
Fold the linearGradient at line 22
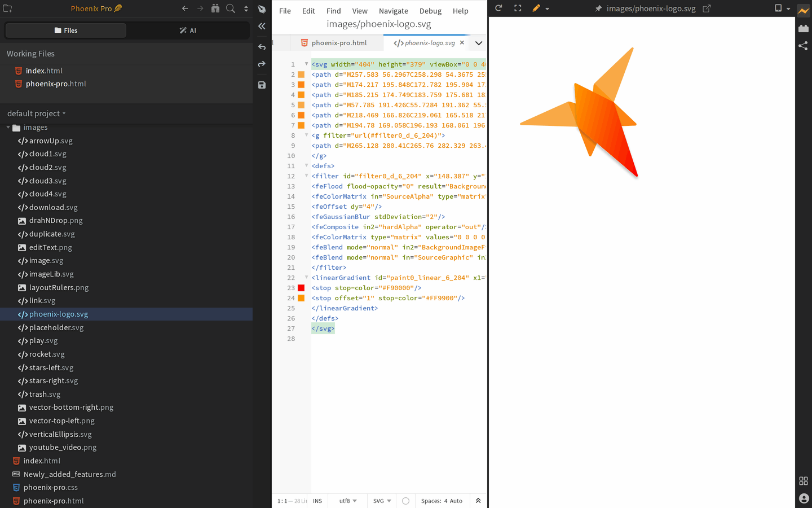pyautogui.click(x=306, y=277)
